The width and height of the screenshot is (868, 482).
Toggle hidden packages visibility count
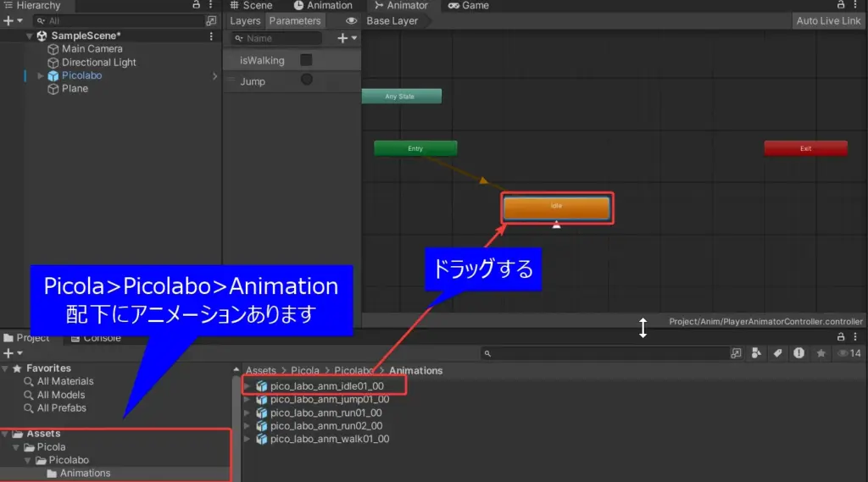point(849,353)
